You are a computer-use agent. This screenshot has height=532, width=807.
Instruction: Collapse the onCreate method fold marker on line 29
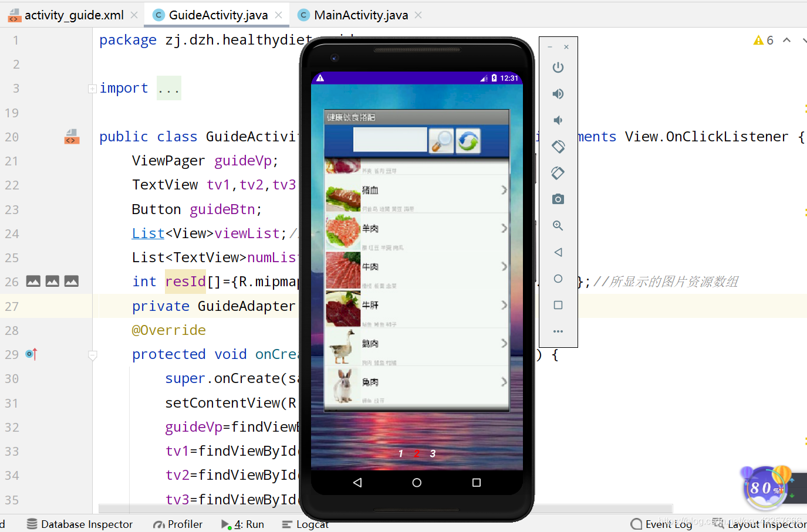(x=93, y=355)
